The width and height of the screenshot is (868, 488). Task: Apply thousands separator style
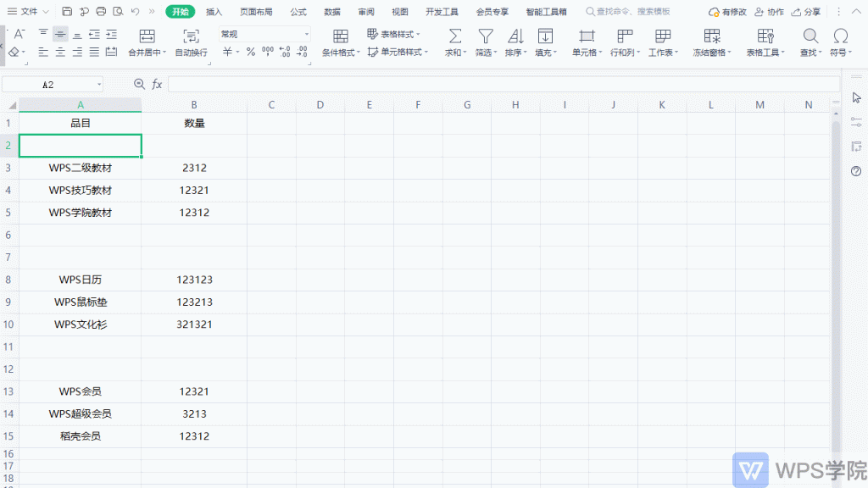[268, 52]
